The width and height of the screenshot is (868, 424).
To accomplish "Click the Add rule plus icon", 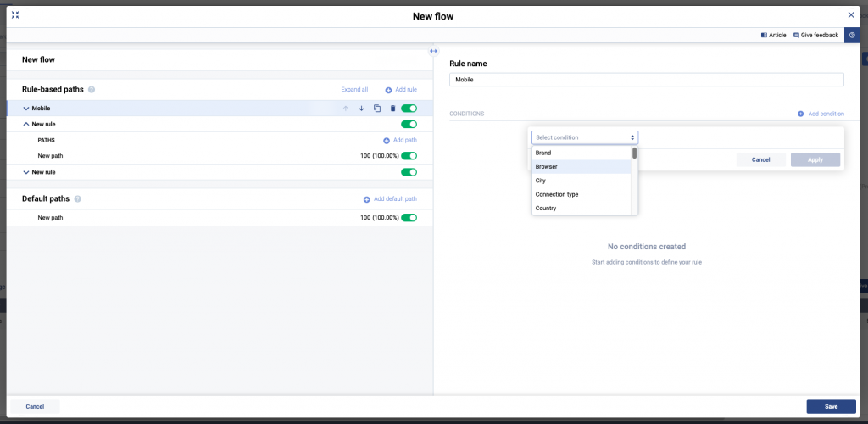I will [x=388, y=90].
